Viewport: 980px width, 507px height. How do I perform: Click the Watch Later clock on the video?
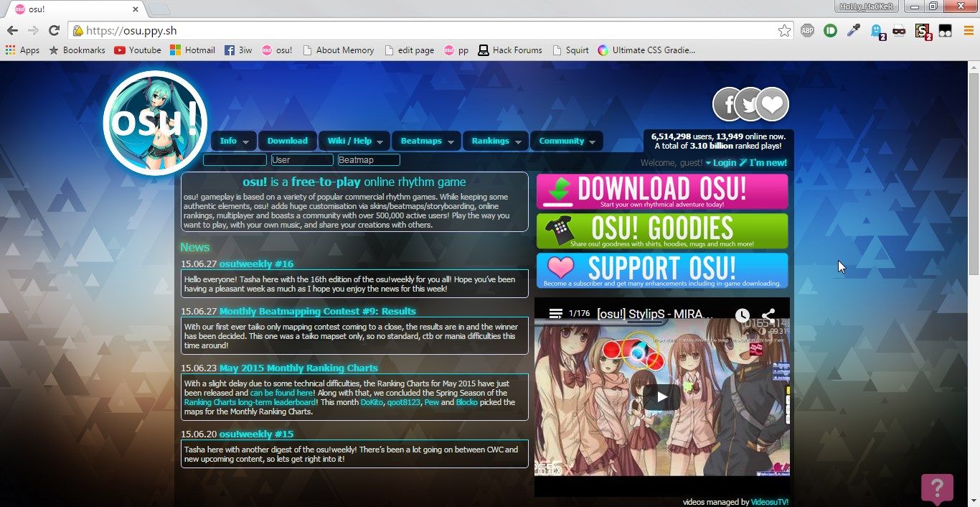(743, 315)
